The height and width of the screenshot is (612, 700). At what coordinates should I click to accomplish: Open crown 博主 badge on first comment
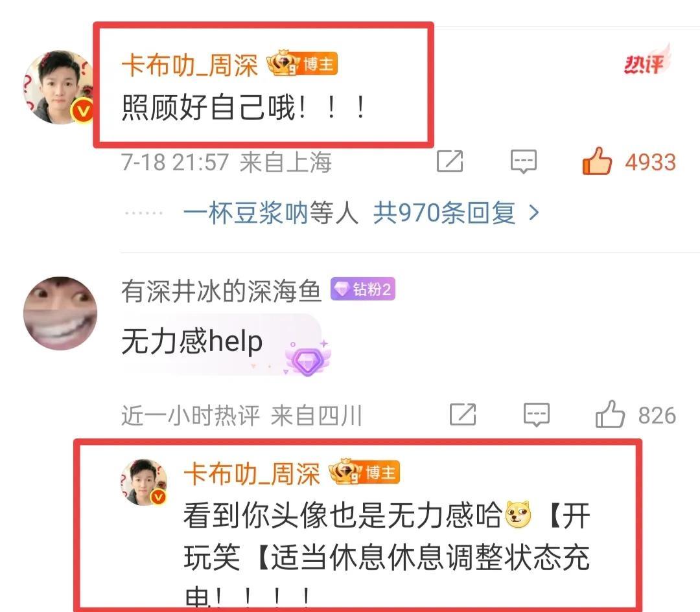(x=302, y=63)
